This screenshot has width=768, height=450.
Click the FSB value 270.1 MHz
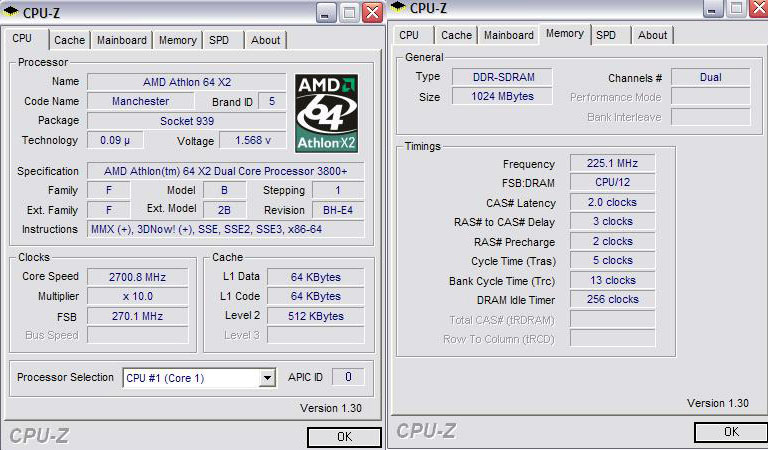click(138, 316)
